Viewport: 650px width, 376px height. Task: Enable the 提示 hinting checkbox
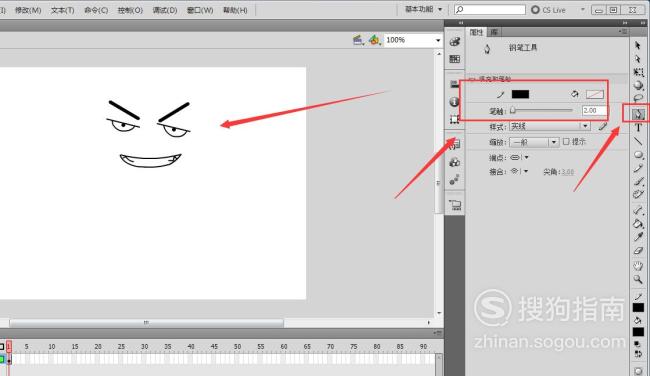(566, 142)
